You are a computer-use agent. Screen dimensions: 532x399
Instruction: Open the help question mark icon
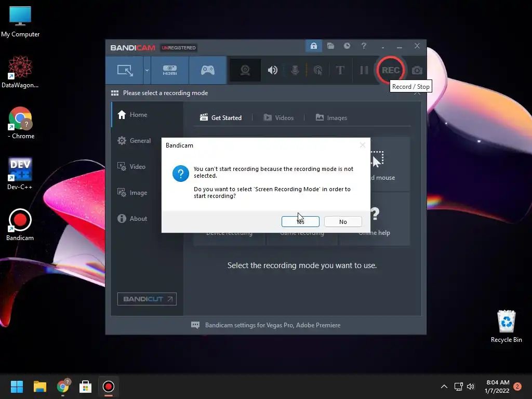pyautogui.click(x=364, y=46)
